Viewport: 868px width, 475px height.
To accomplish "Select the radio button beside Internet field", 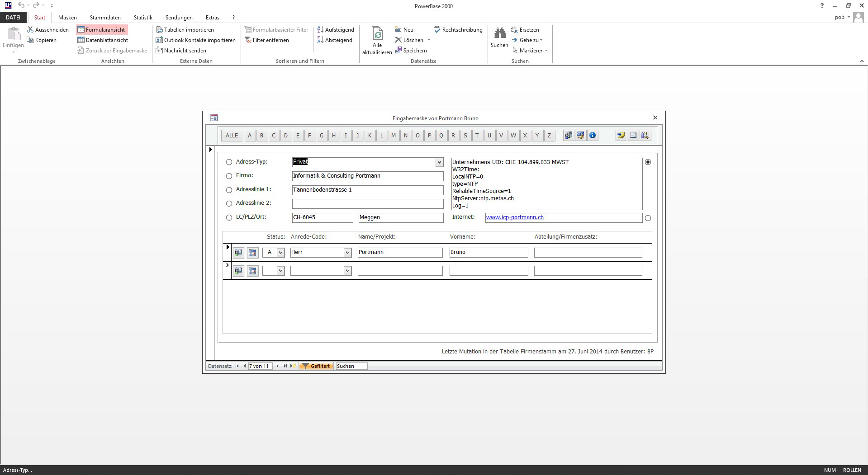I will coord(648,218).
